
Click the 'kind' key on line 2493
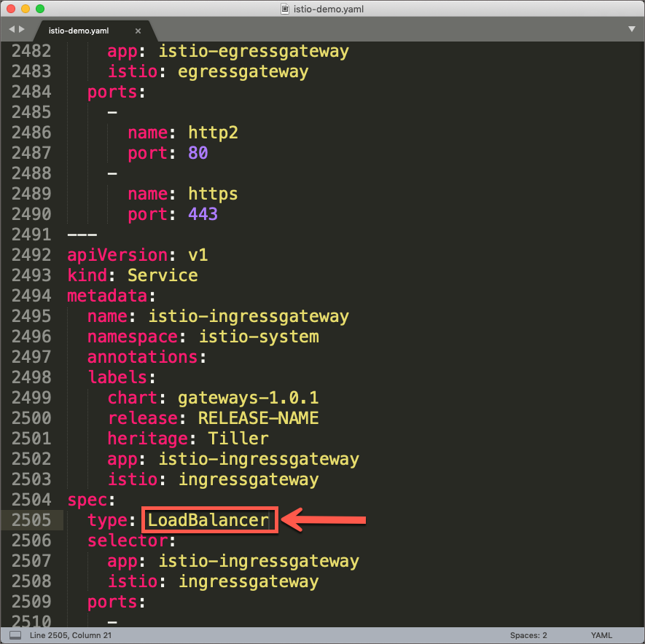(87, 275)
